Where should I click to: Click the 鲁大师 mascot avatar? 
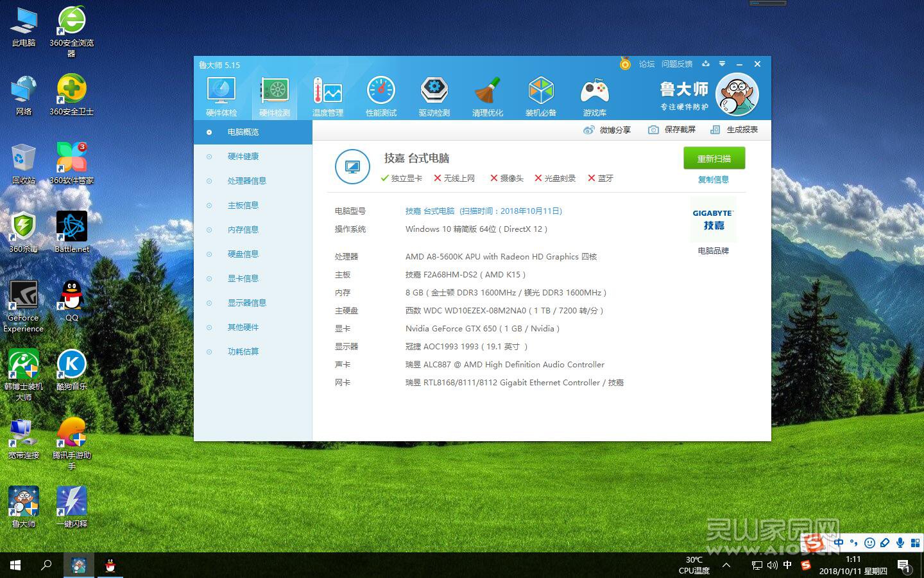737,95
